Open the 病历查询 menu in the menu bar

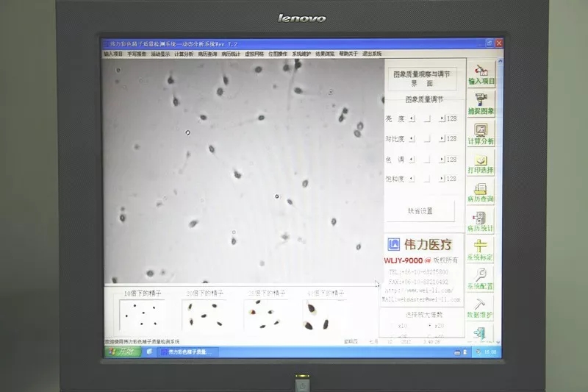207,54
